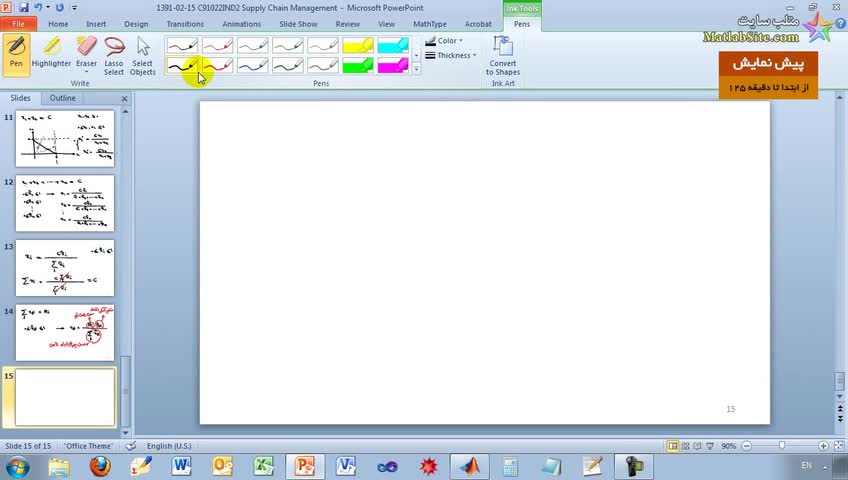Click the English (U.S.) language button

tap(169, 446)
